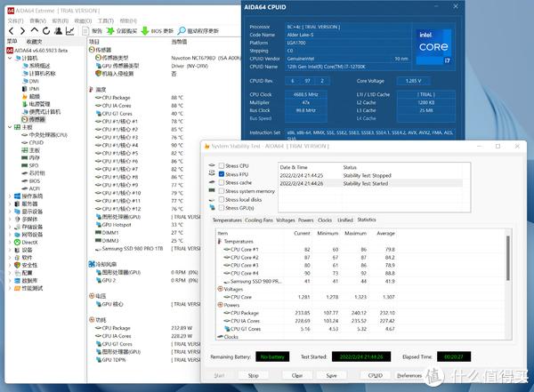This screenshot has height=392, width=534.
Task: Select BIOS item in the tree
Action: click(x=31, y=181)
